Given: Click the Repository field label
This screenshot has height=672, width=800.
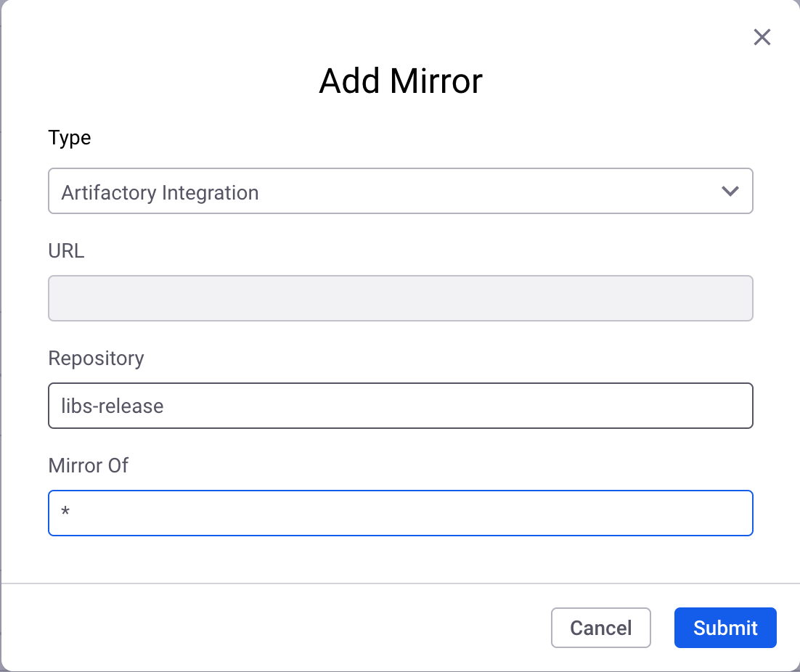Looking at the screenshot, I should (x=96, y=358).
